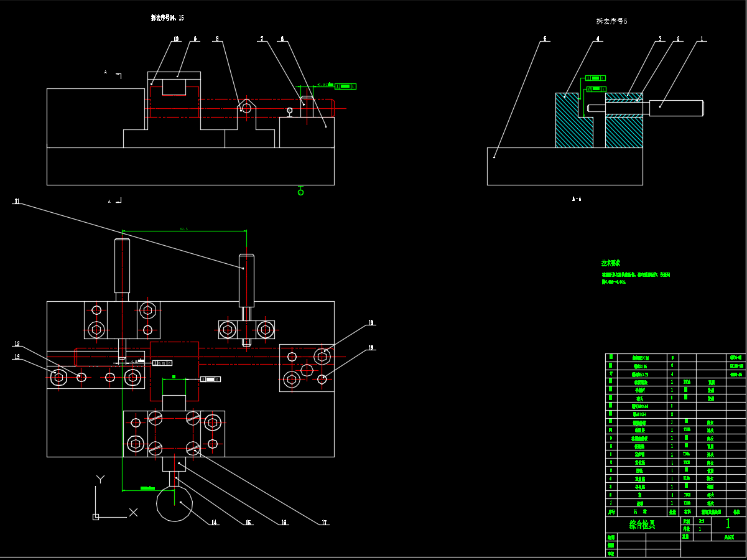
Task: Select the 82.5 dimension text in the plan view
Action: click(183, 229)
